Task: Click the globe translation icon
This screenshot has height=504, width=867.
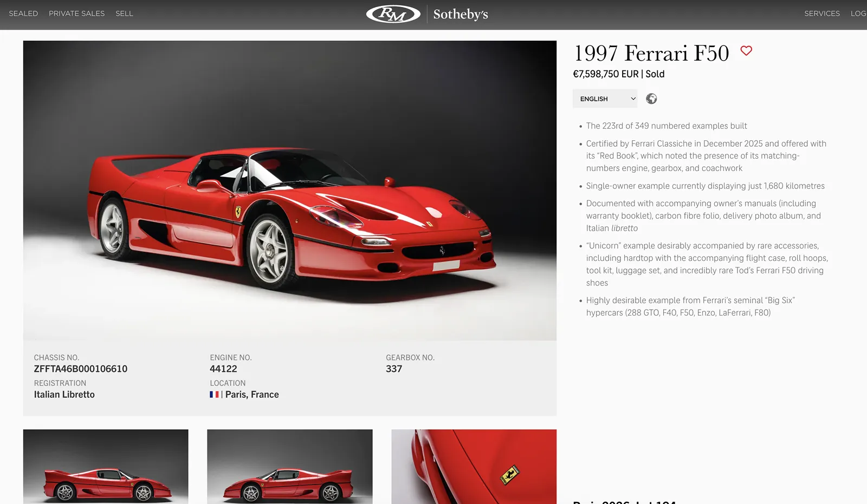Action: click(651, 99)
